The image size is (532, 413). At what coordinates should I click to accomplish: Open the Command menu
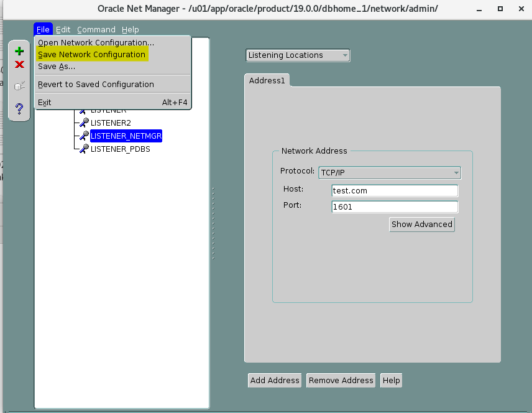pyautogui.click(x=96, y=30)
